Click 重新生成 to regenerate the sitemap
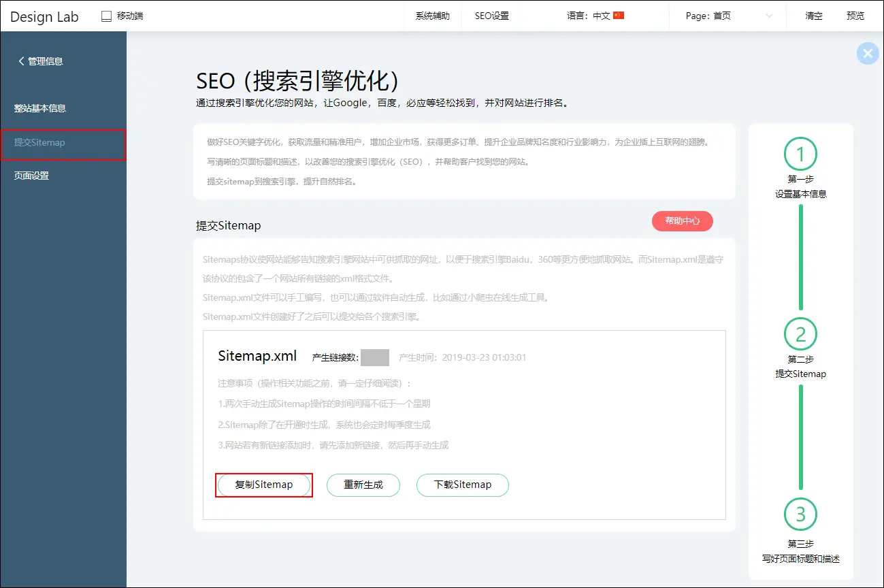The width and height of the screenshot is (884, 588). (x=363, y=485)
